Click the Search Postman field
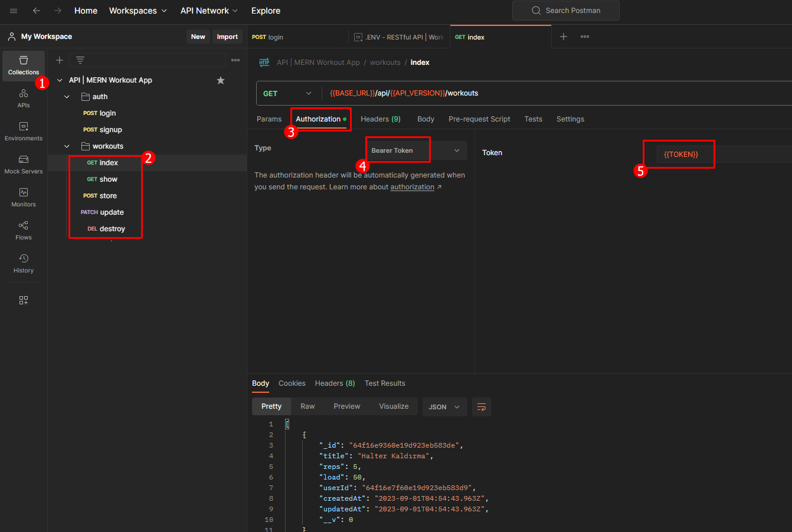792x532 pixels. (566, 11)
